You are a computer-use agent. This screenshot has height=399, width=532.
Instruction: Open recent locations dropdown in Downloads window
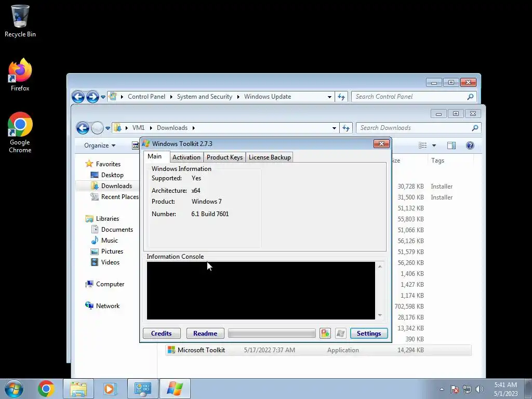(x=108, y=128)
